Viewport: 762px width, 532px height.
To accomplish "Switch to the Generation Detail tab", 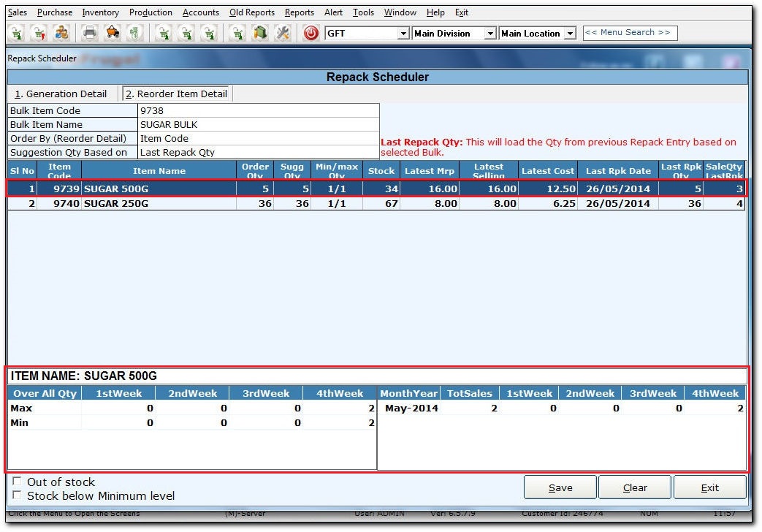I will tap(61, 94).
